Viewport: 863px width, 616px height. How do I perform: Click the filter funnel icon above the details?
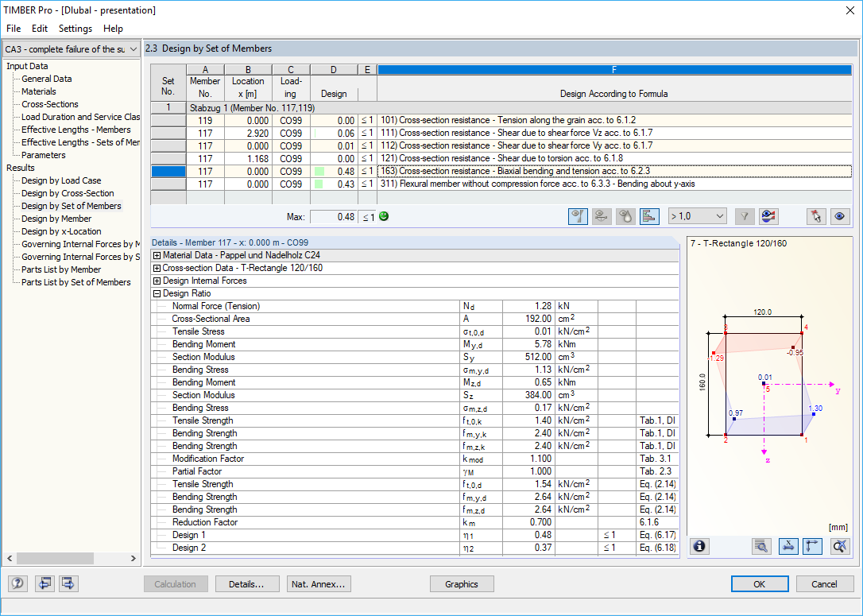(745, 215)
